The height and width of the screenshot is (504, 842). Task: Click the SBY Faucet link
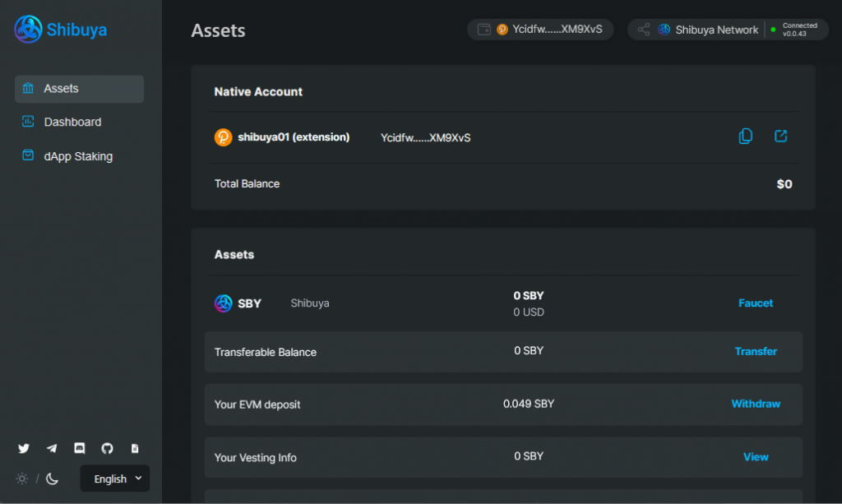(x=755, y=303)
